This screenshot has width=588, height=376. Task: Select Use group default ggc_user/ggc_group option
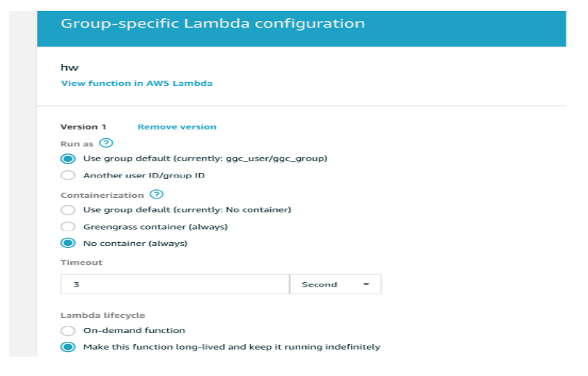click(68, 159)
